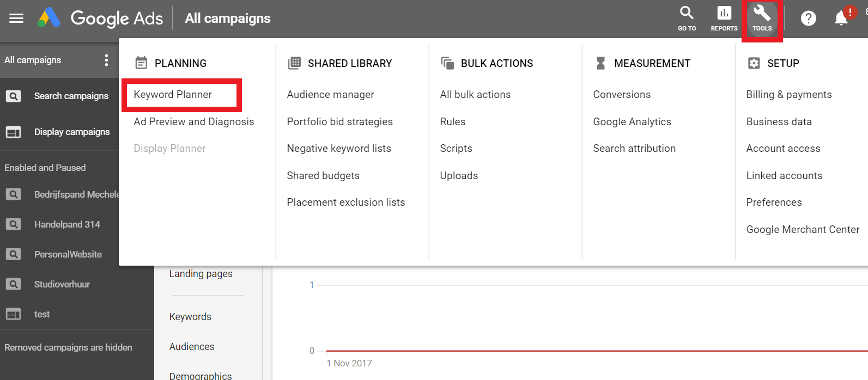Click the Search campaigns magnifier icon
The image size is (868, 380).
[14, 96]
